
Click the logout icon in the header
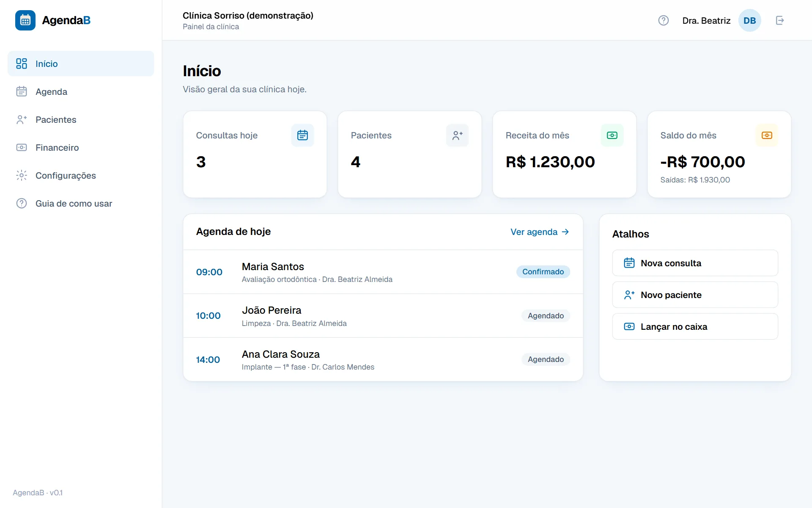click(780, 20)
